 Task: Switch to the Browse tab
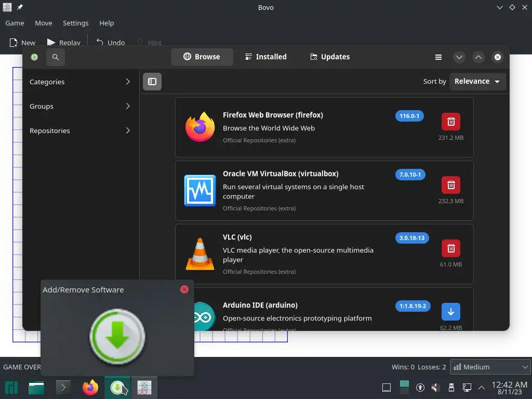pos(202,57)
